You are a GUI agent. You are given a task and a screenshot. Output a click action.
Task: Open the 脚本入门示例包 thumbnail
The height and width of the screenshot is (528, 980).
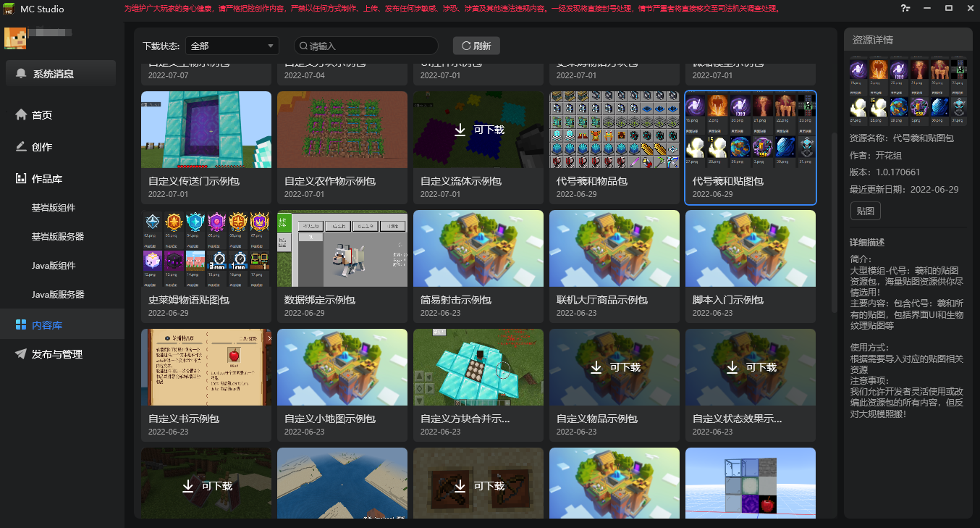coord(751,248)
